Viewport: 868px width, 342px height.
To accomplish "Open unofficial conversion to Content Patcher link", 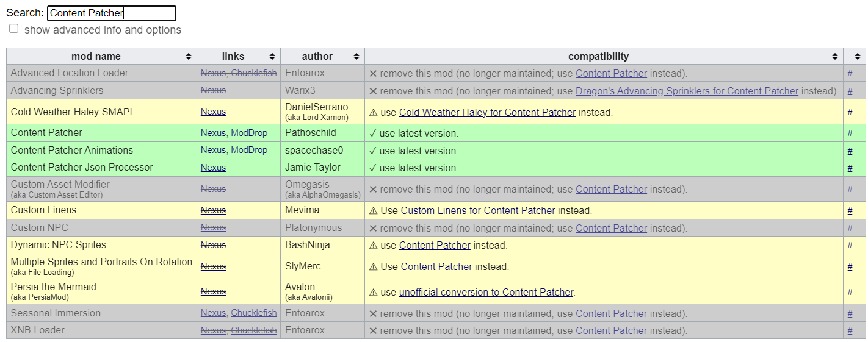I will pos(486,292).
